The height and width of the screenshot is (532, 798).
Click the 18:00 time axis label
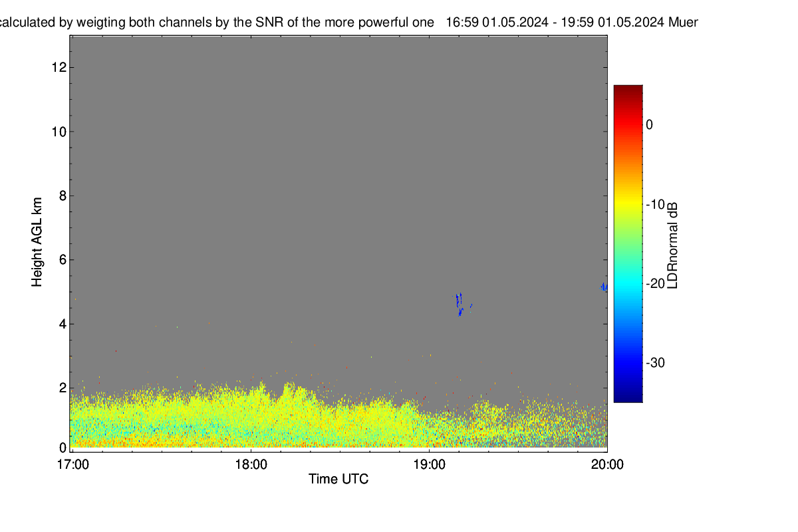pos(251,465)
